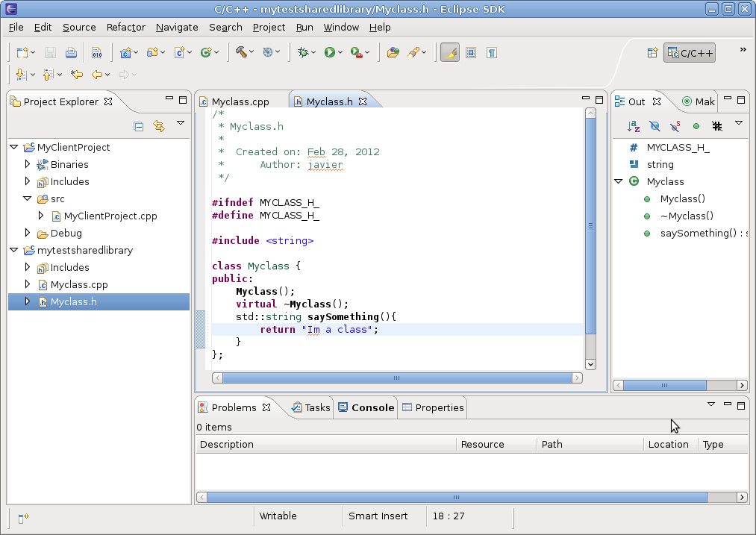The width and height of the screenshot is (756, 535).
Task: Open the Problems view menu triangle
Action: tap(710, 404)
